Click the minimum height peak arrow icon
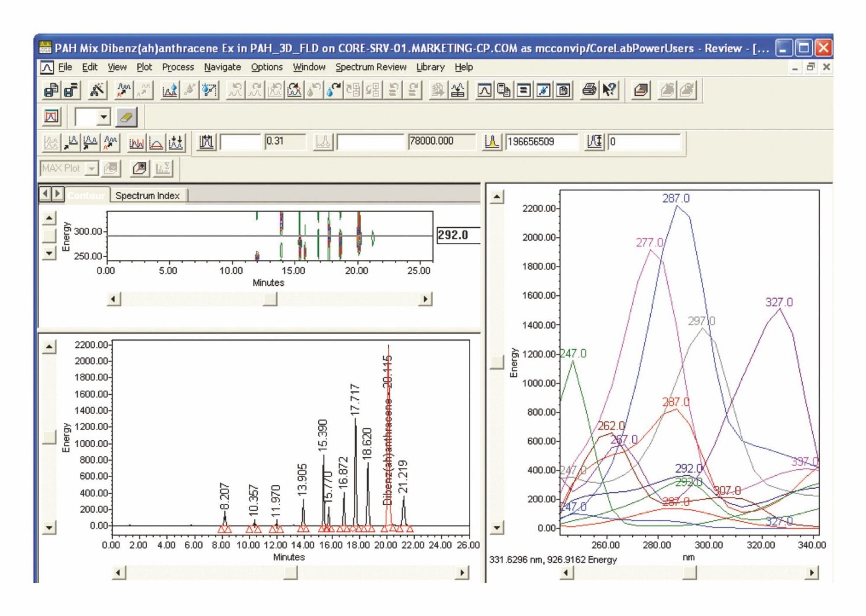Screen dimensions: 866x616 594,142
